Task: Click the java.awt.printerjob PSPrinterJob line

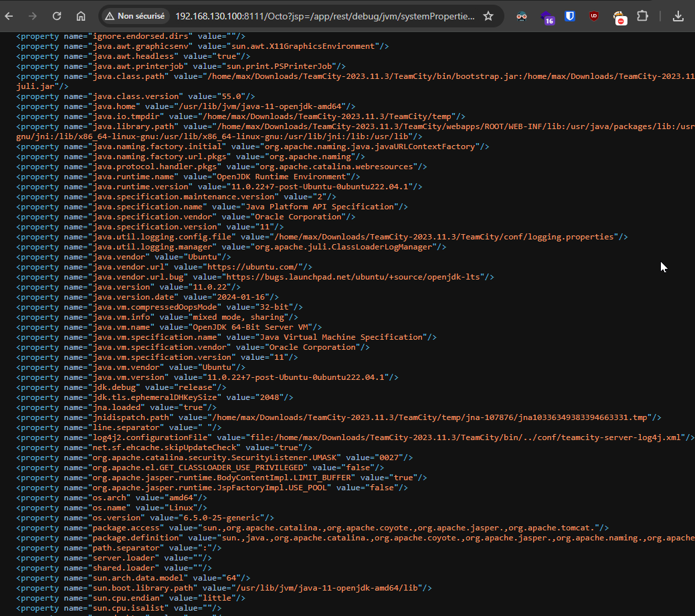Action: point(181,66)
